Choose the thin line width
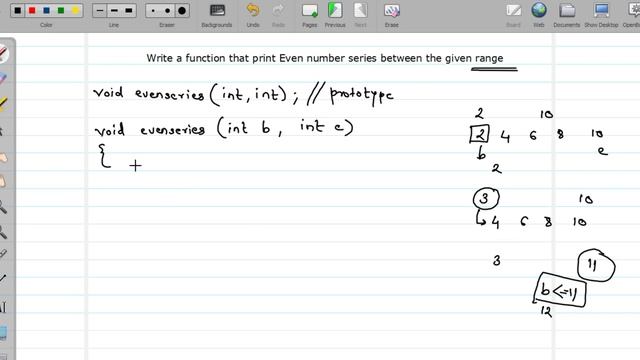 [x=100, y=11]
